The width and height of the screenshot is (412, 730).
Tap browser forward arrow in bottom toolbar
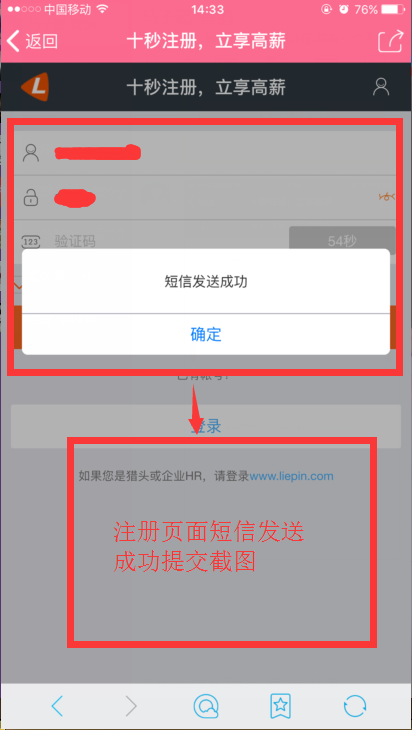(132, 706)
